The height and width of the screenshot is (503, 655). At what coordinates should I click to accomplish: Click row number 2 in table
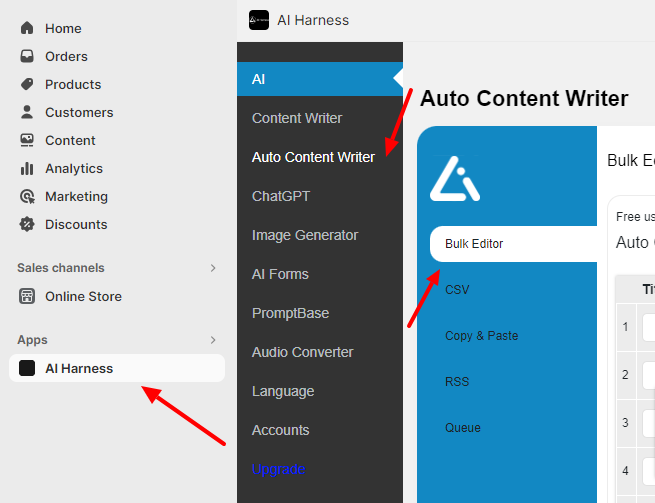click(x=625, y=374)
